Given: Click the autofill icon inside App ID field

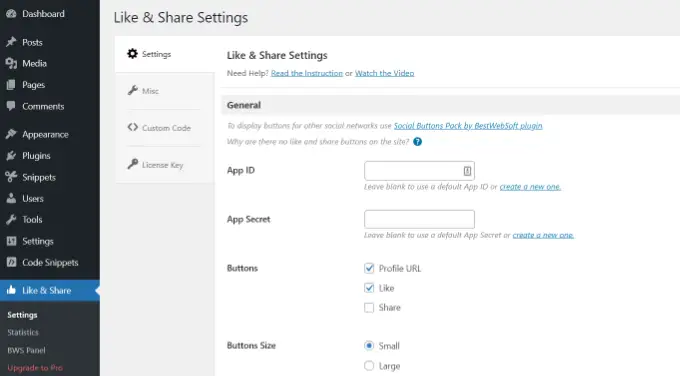Looking at the screenshot, I should pos(467,171).
